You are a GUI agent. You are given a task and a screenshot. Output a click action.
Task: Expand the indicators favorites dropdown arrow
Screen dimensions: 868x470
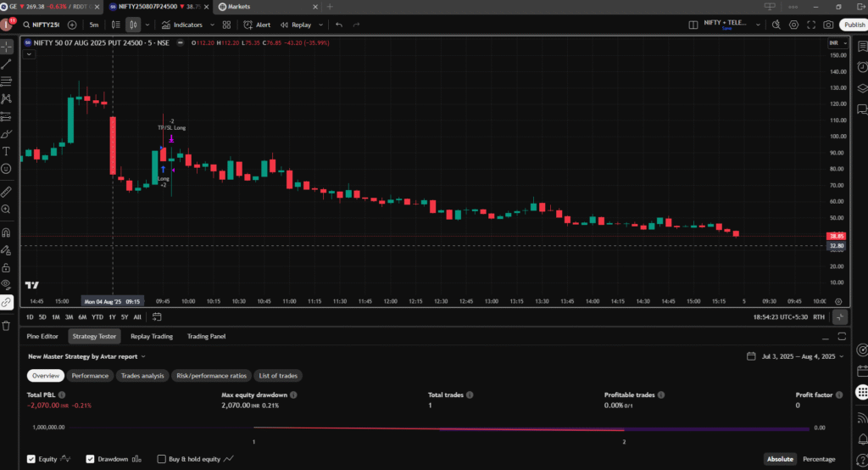pyautogui.click(x=212, y=25)
